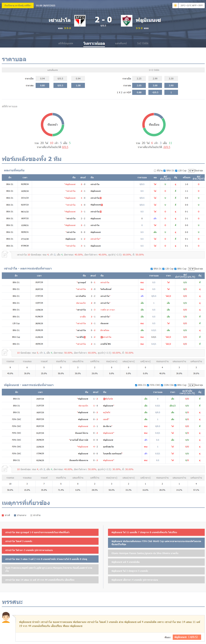
Task: Toggle the ที่บ้าน checkbox
Action: 155,171
